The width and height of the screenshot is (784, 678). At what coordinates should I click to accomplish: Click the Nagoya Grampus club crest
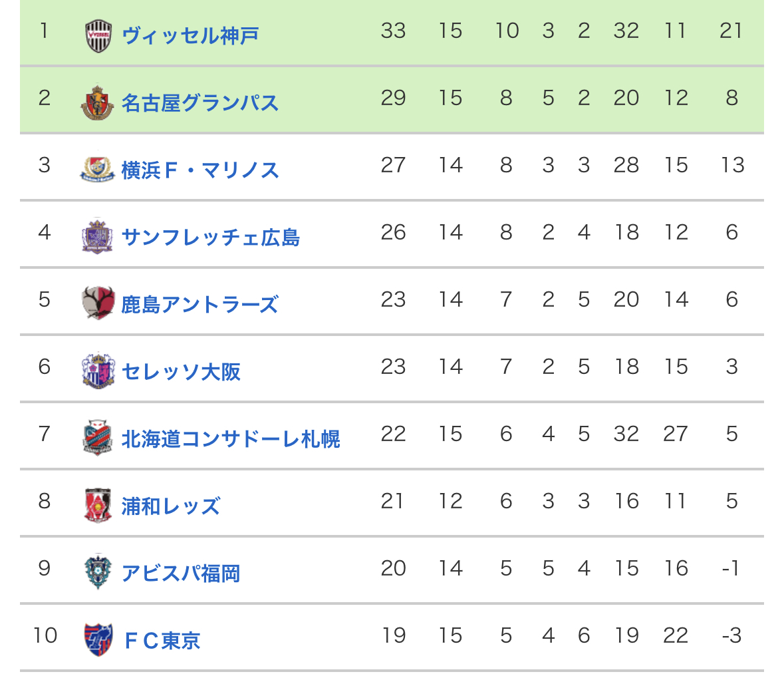97,103
